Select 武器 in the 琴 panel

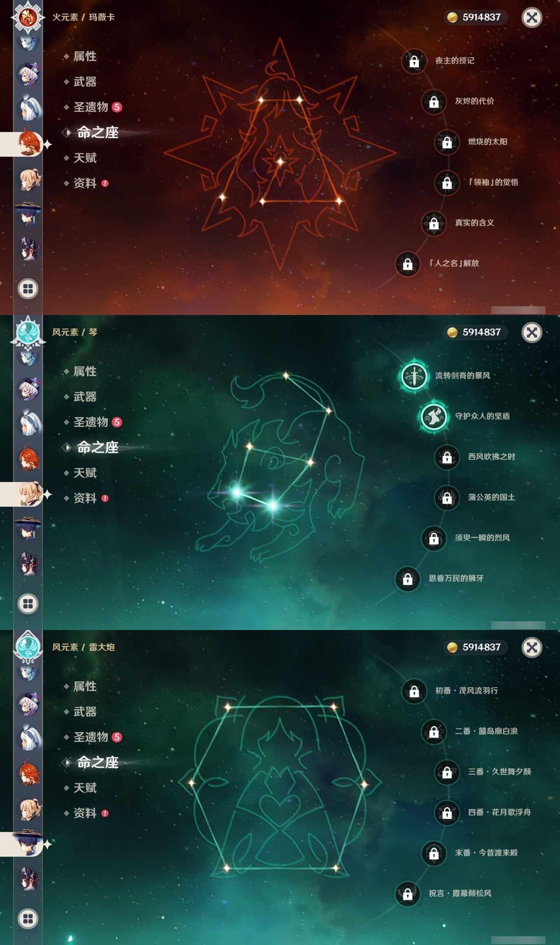coord(85,396)
